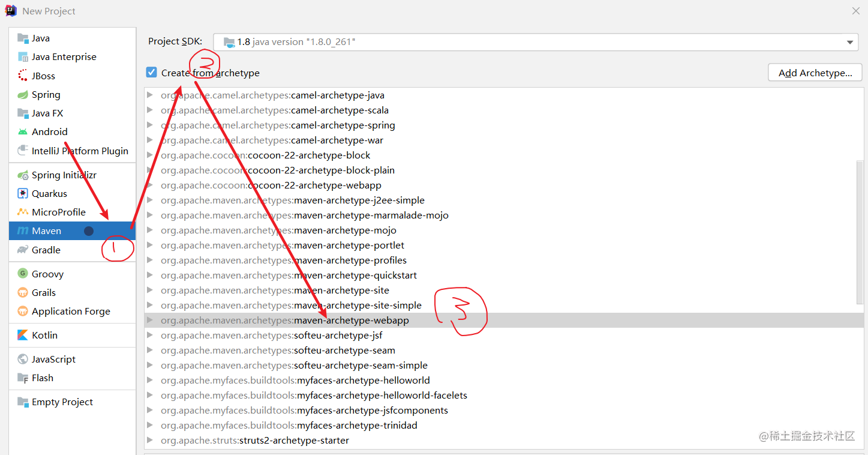The image size is (868, 455).
Task: Select the Kotlin icon
Action: click(x=23, y=336)
